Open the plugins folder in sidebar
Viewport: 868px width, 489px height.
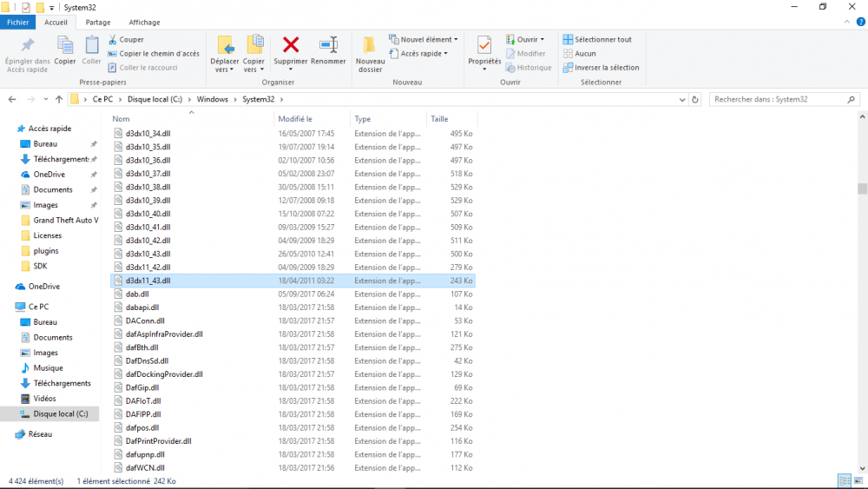pyautogui.click(x=46, y=251)
